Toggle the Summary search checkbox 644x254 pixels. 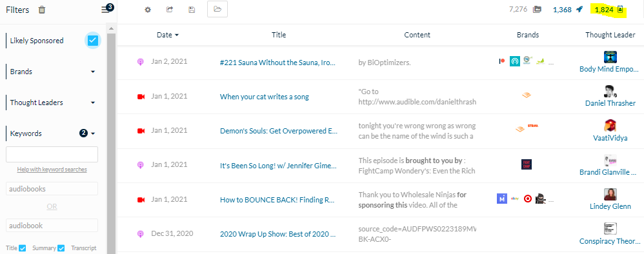[x=61, y=248]
